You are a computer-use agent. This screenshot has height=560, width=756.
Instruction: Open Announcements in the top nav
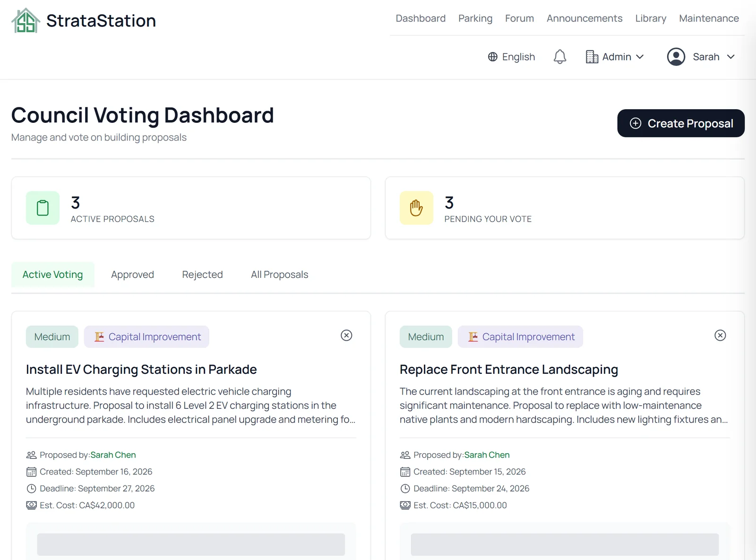point(584,18)
